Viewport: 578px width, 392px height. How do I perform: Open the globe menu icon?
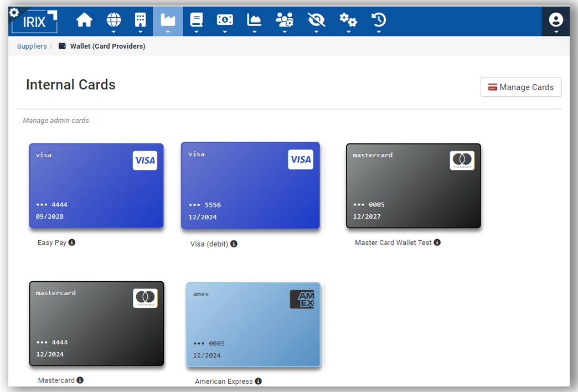[113, 20]
